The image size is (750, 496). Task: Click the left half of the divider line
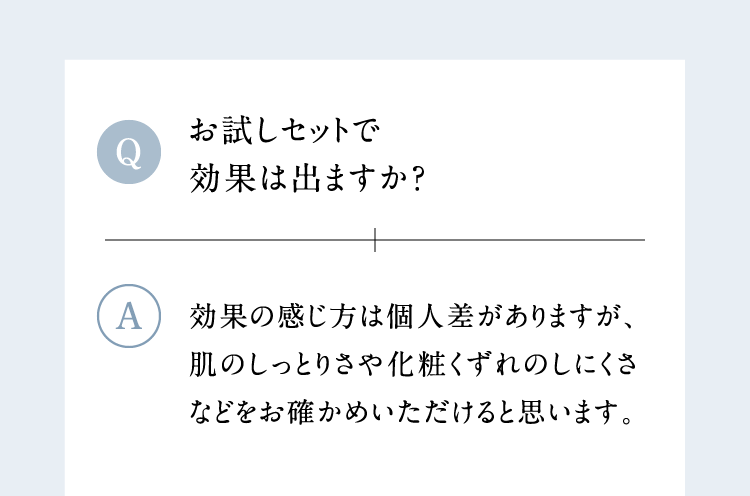(x=240, y=240)
